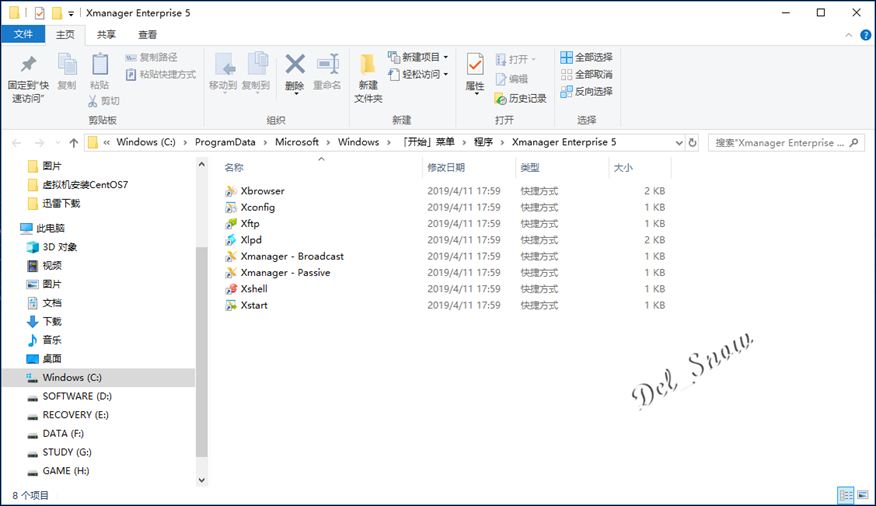Select SOFTWARE (D:) drive
Viewport: 876px width, 506px height.
pyautogui.click(x=69, y=396)
